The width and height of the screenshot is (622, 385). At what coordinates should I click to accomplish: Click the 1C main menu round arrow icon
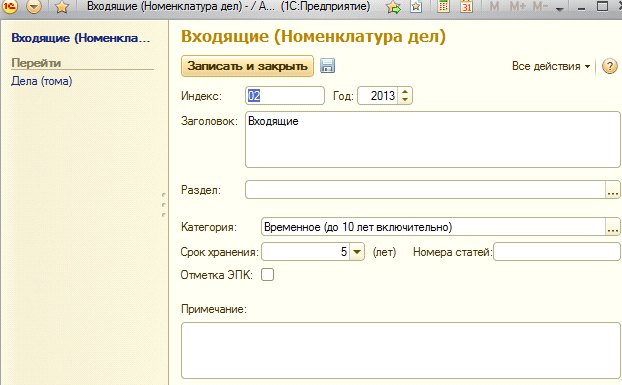click(x=34, y=6)
